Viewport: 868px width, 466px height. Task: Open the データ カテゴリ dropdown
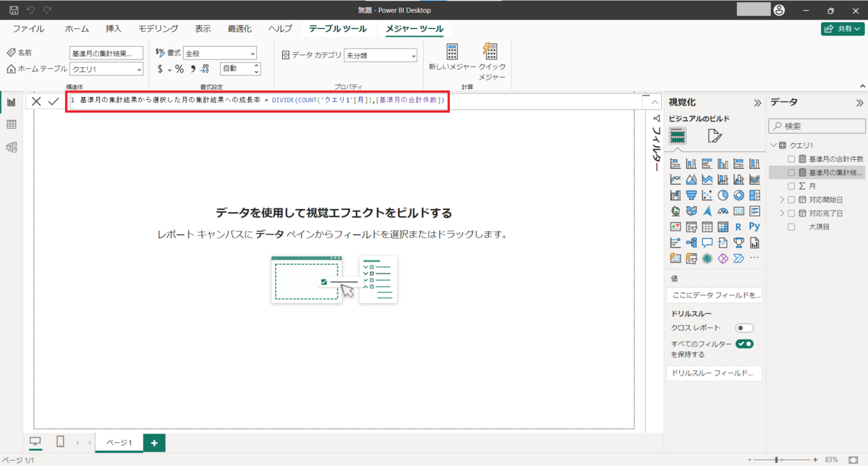coord(380,55)
